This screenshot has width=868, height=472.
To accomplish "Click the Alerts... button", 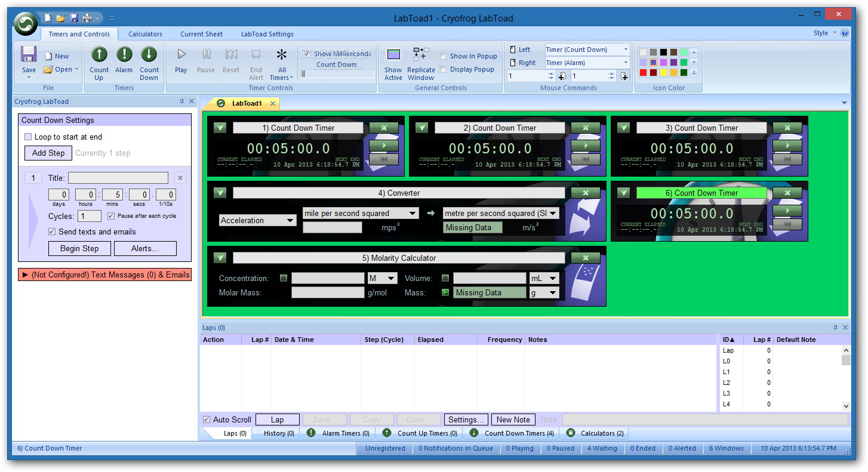I will click(x=145, y=248).
